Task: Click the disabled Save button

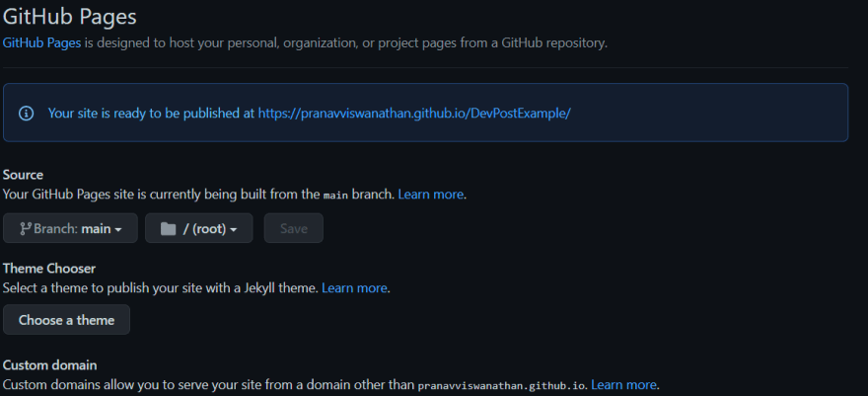Action: tap(293, 228)
